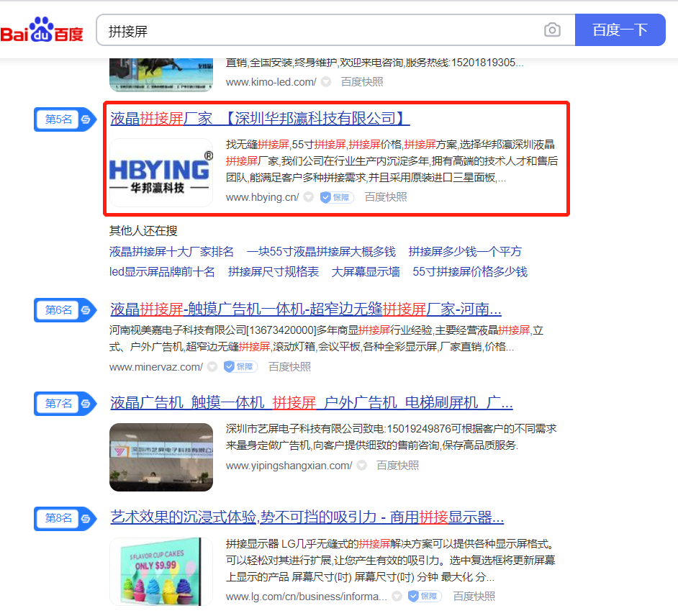Open 艺术效果的沉浸式体验 result title
Image resolution: width=678 pixels, height=616 pixels.
(x=307, y=517)
